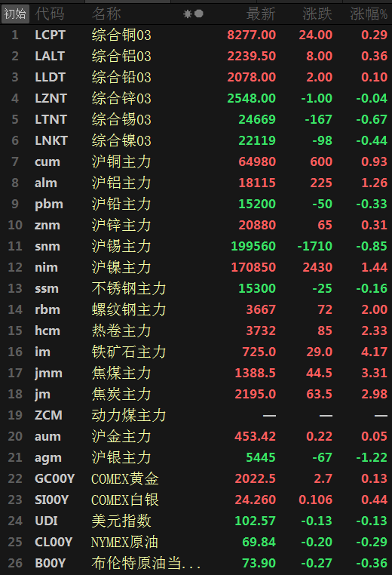Open COMEX黄金 quote

tap(125, 479)
